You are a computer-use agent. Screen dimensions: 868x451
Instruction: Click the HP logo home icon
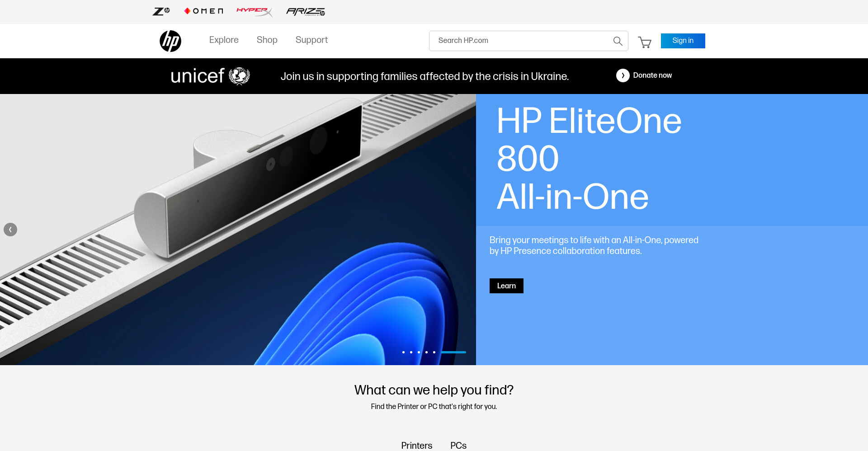tap(170, 41)
